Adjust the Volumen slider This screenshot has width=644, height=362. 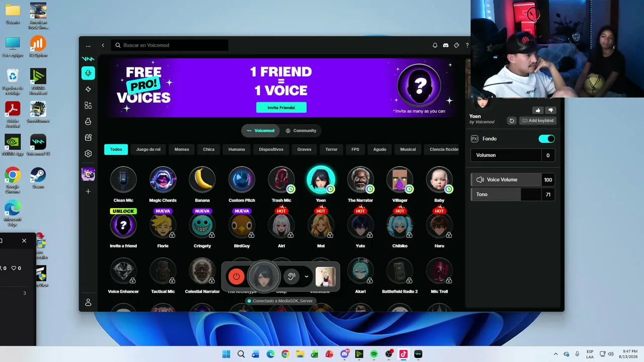pos(513,155)
